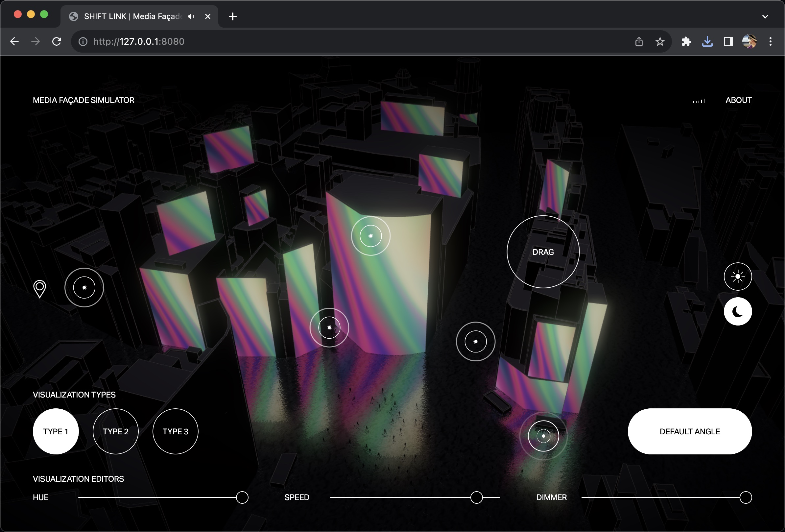Select the TYPE 1 visualization
The width and height of the screenshot is (785, 532).
[56, 431]
